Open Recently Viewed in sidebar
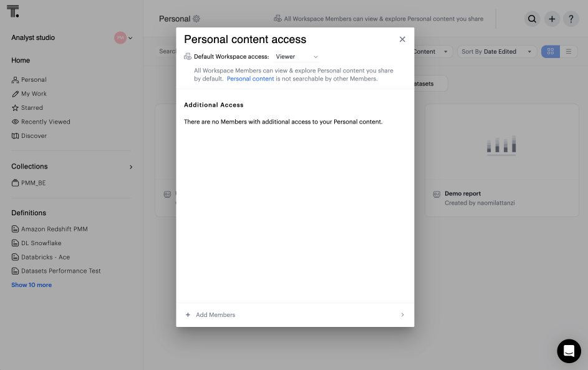The width and height of the screenshot is (588, 370). click(46, 122)
